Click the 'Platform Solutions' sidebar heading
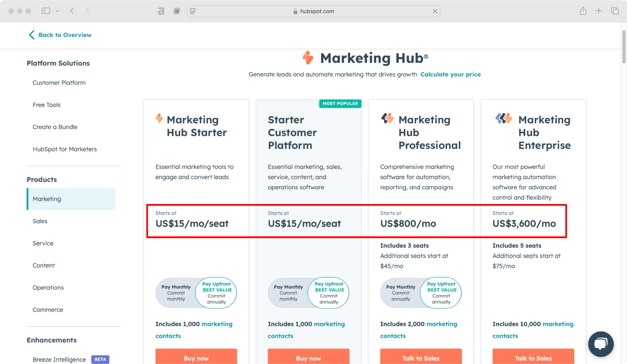Screen dimensions: 627x364 point(58,63)
